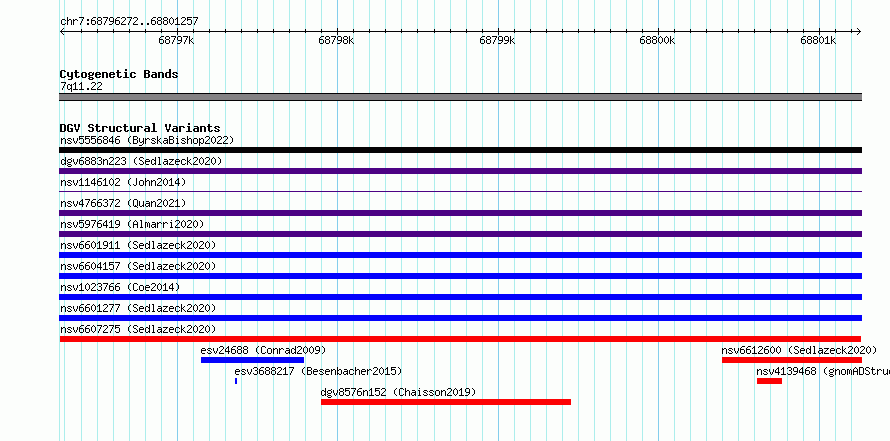
Task: Click the gray 7q11.22 cytoband bar
Action: [460, 97]
